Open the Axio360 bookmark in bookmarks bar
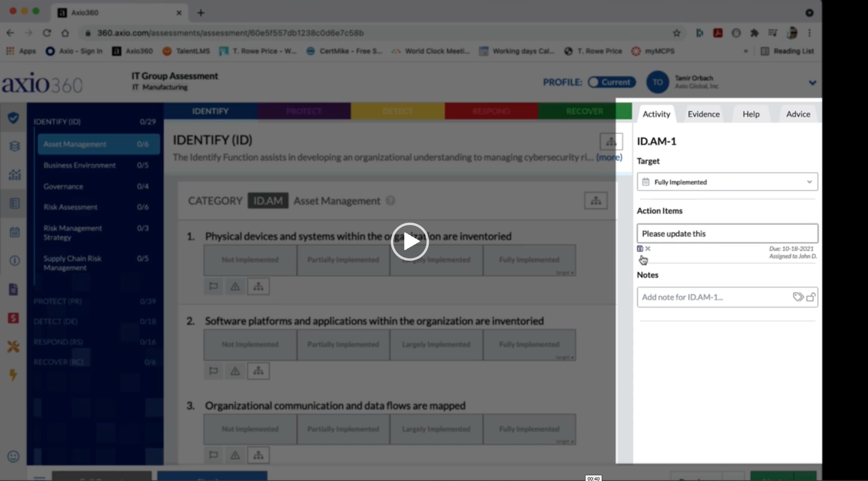Viewport: 868px width, 481px height. tap(133, 51)
